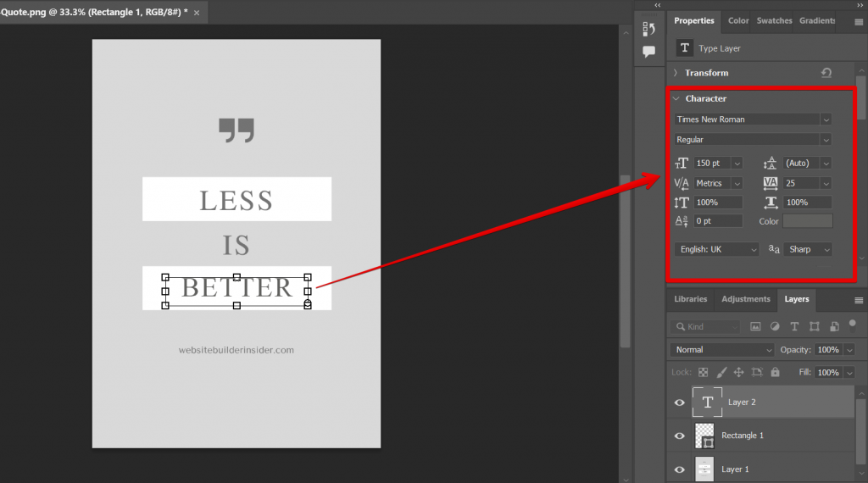Open the Comments panel icon
Image resolution: width=868 pixels, height=483 pixels.
pos(648,52)
